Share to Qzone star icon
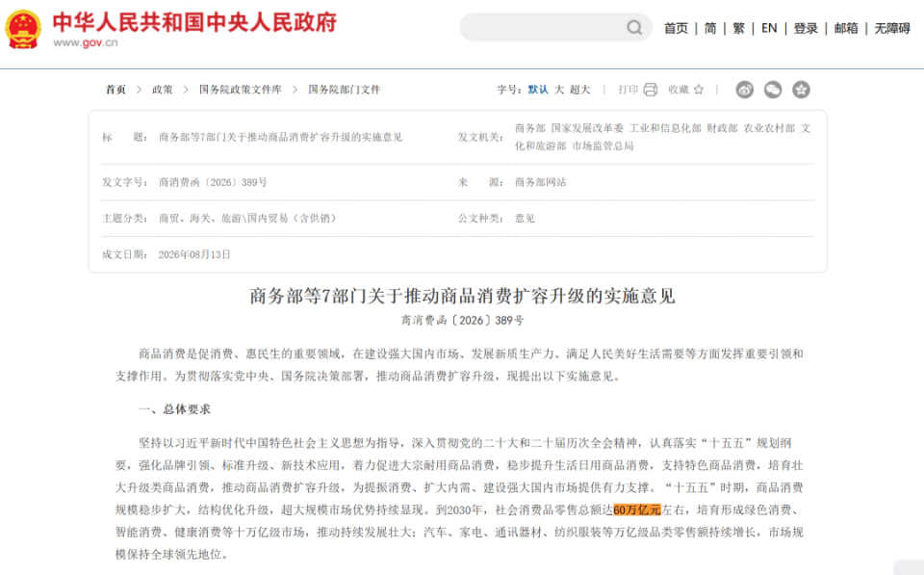The height and width of the screenshot is (575, 924). pyautogui.click(x=801, y=90)
